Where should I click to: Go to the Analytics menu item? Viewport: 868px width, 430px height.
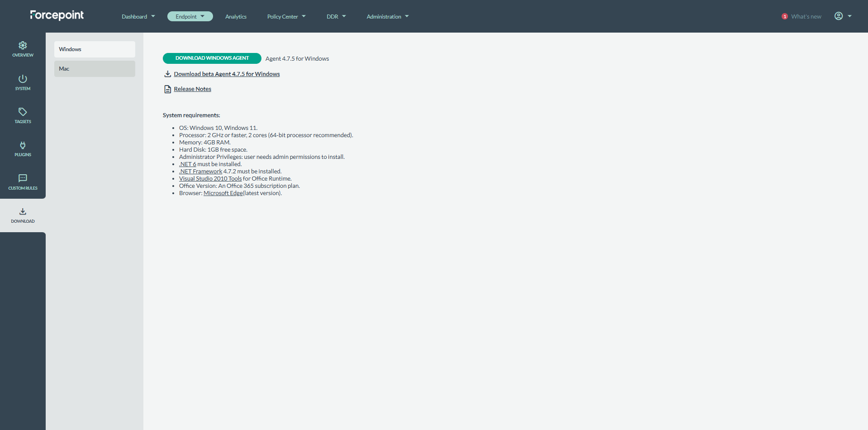click(236, 16)
